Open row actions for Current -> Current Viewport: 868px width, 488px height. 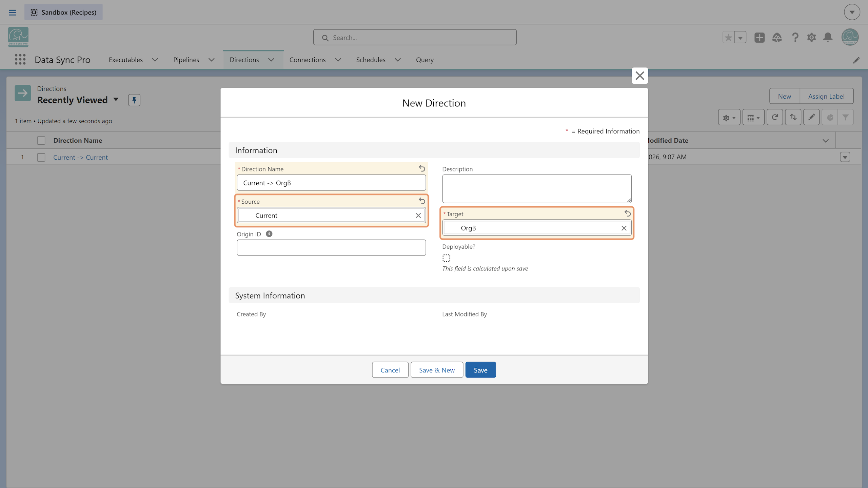[x=845, y=157]
